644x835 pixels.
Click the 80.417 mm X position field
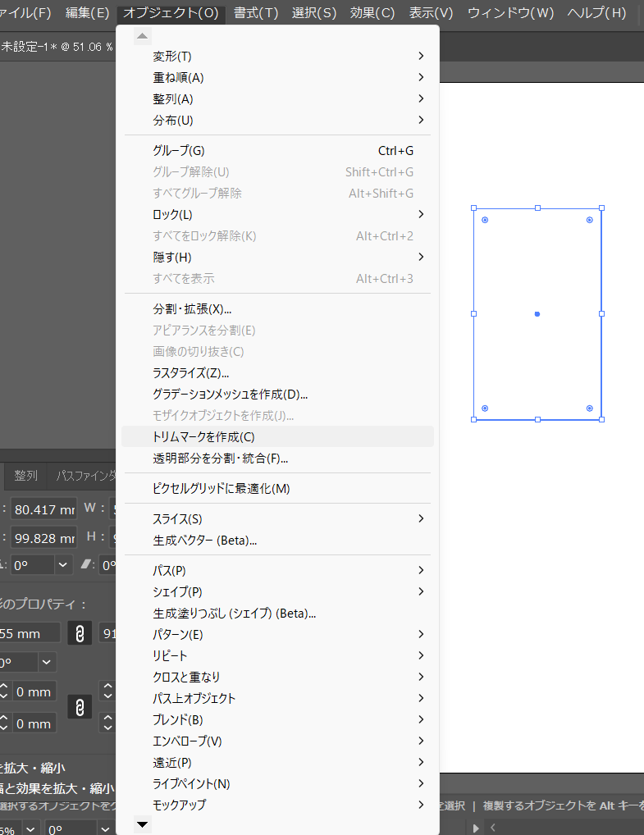[x=44, y=509]
